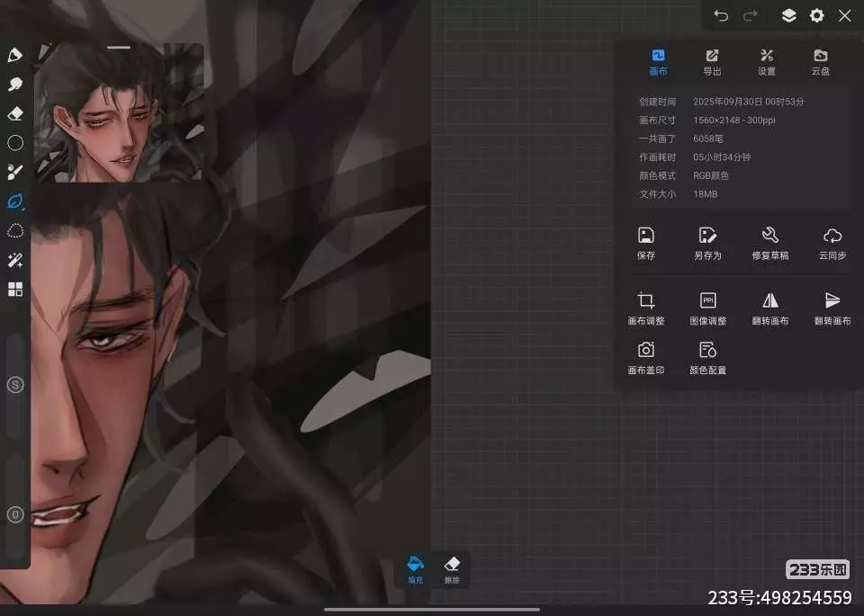Click the canvas size value 1560×2148 - 300ppi
This screenshot has height=616, width=864.
[x=734, y=120]
